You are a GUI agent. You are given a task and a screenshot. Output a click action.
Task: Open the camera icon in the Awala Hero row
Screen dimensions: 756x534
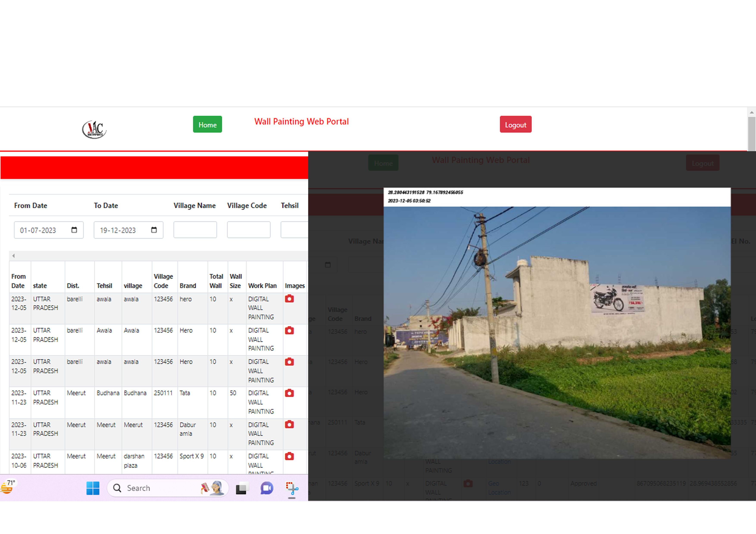pos(289,330)
